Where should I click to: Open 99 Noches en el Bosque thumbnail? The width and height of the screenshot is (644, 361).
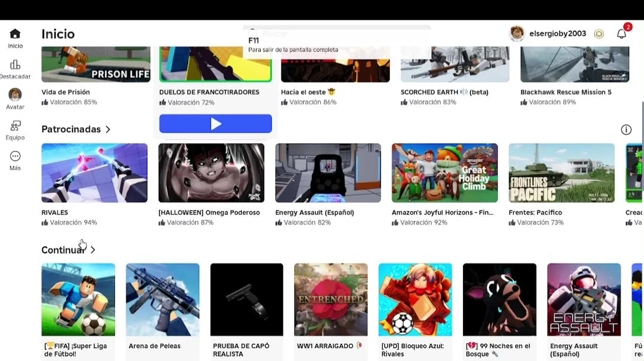click(500, 299)
